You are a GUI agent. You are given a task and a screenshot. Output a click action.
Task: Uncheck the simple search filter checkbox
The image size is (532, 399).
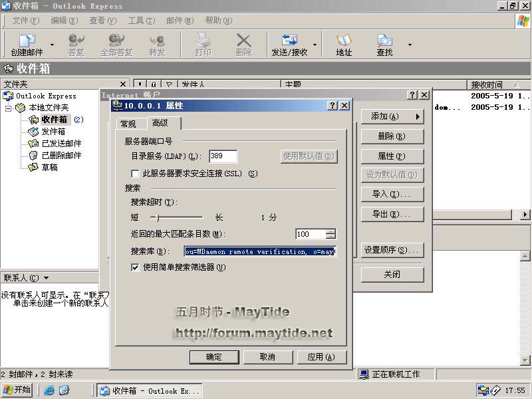136,267
